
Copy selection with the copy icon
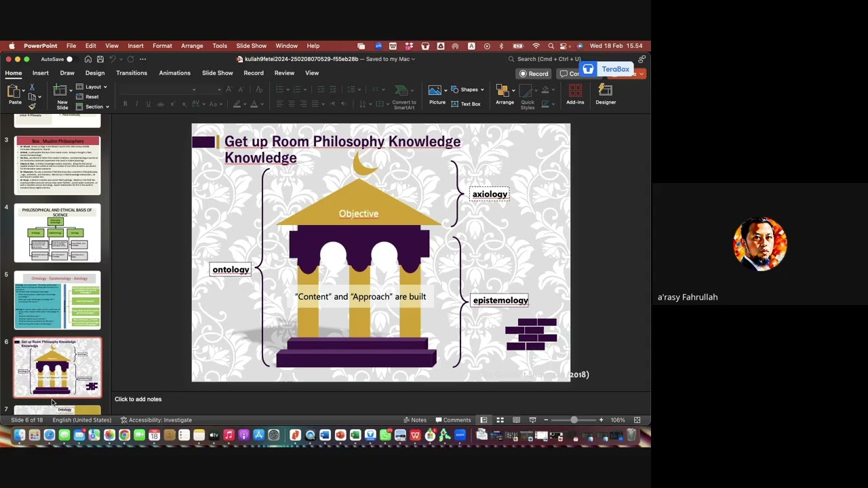point(31,97)
